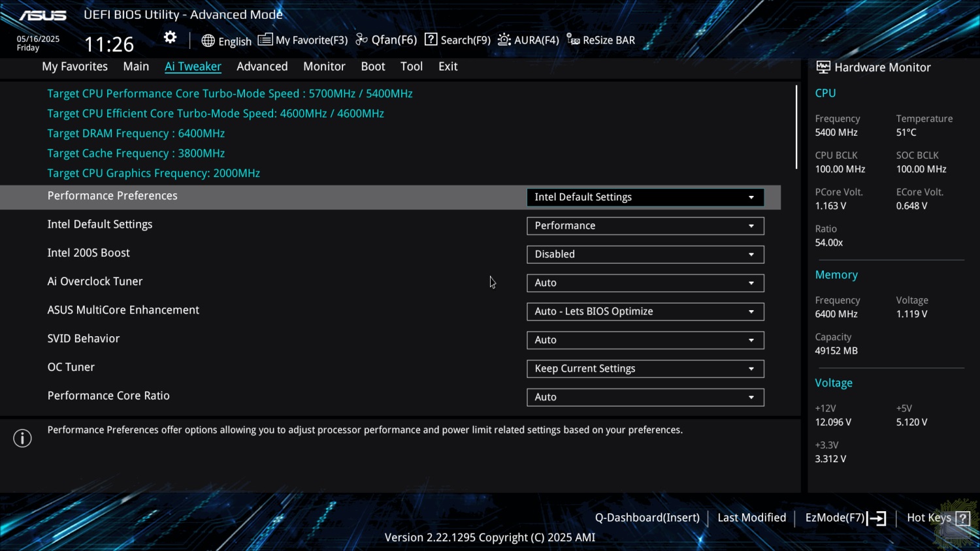Click Target Cache Frequency : 3800MHz text
Image resolution: width=980 pixels, height=551 pixels.
(x=136, y=153)
